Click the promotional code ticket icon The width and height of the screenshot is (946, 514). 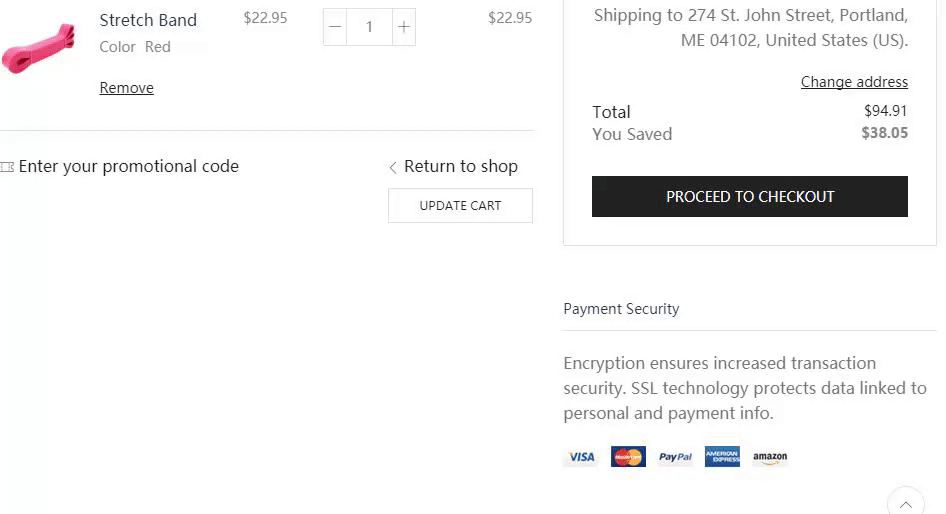pos(8,167)
